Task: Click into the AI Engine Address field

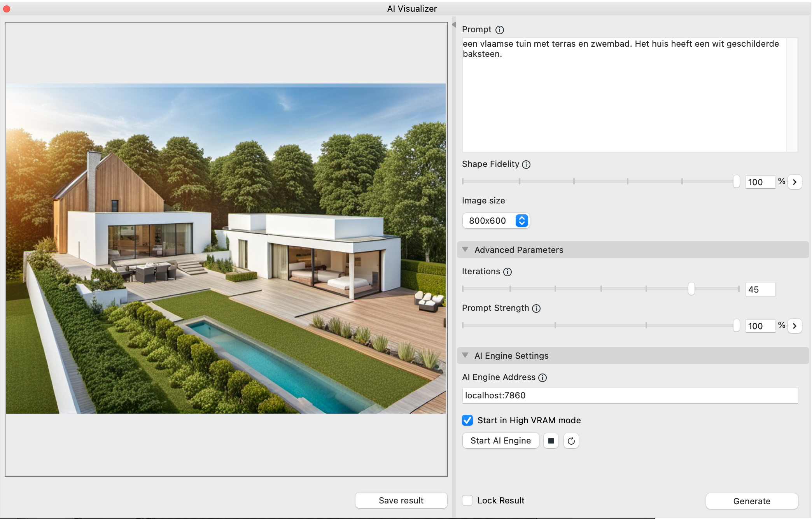Action: [630, 395]
